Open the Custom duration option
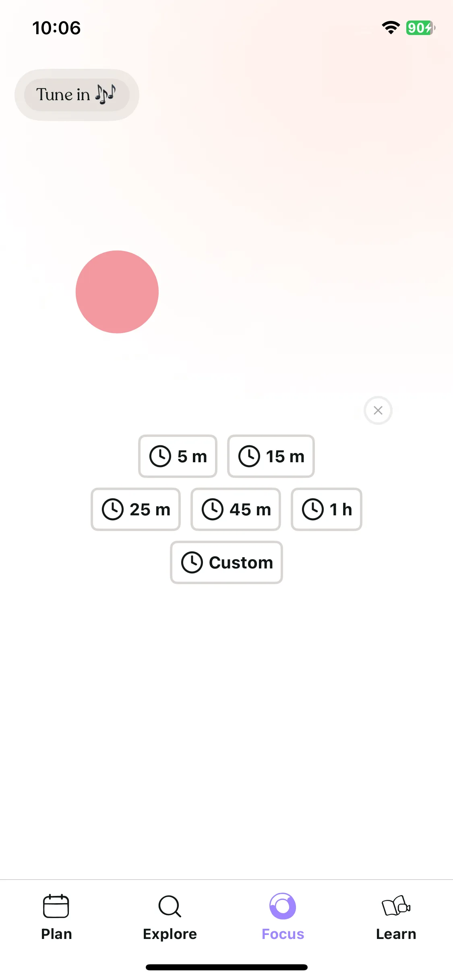The image size is (453, 980). pos(226,562)
